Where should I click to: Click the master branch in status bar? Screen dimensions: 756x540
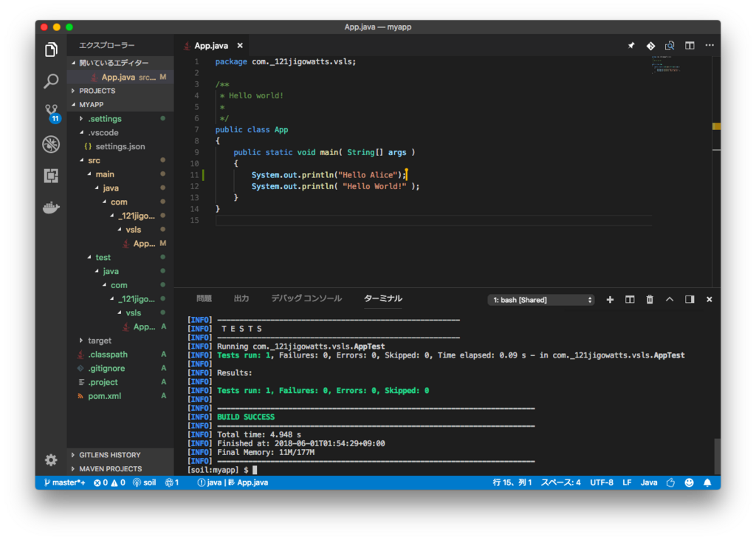pos(64,482)
